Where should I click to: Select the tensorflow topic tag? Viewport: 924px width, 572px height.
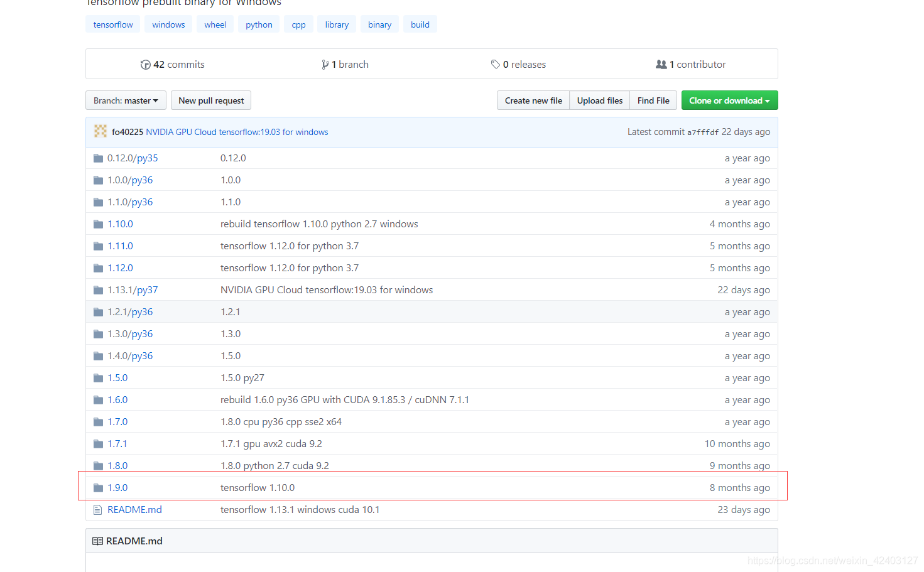coord(113,24)
